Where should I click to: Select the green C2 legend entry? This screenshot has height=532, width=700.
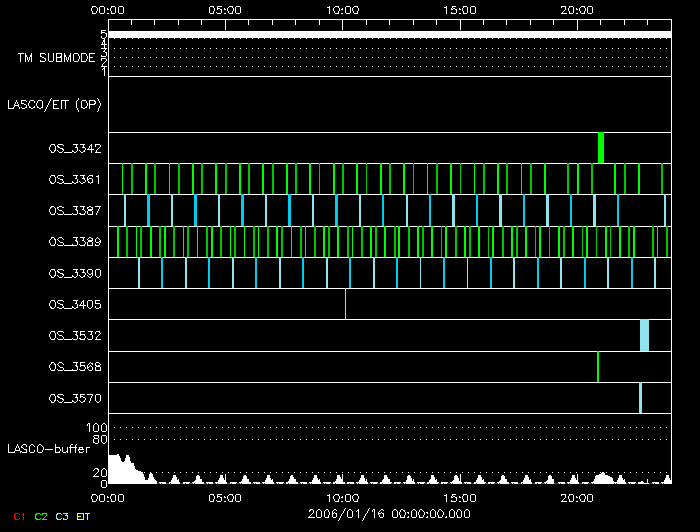point(41,516)
